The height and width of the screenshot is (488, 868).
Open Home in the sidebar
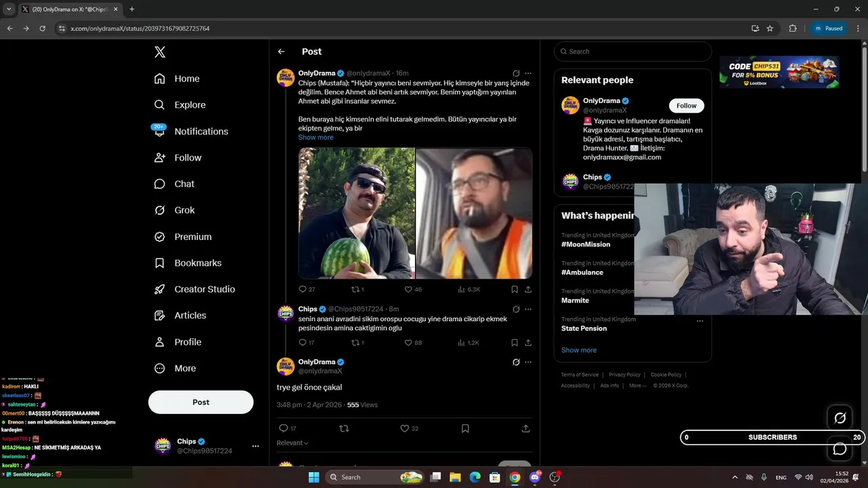pos(177,79)
